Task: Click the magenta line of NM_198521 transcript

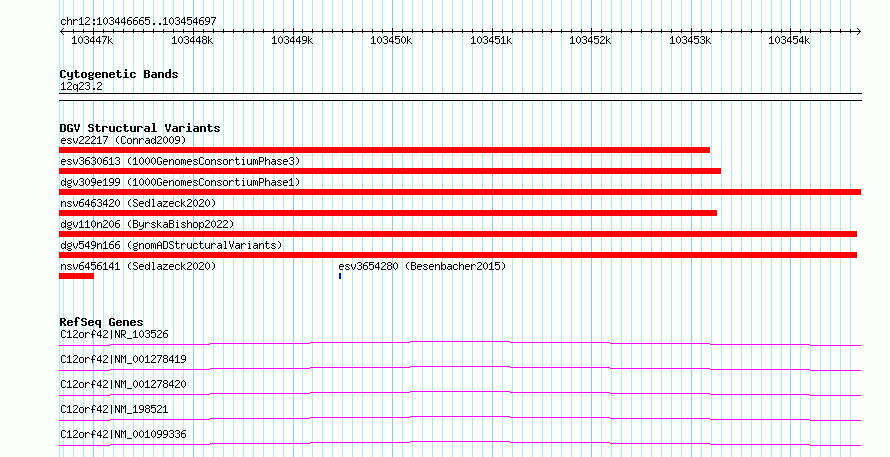Action: pyautogui.click(x=460, y=418)
